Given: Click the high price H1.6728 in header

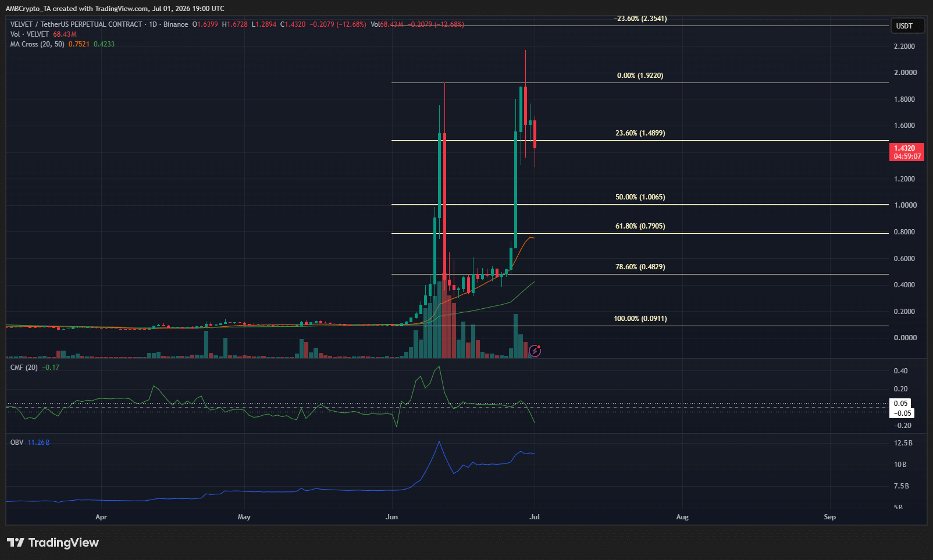Looking at the screenshot, I should click(x=235, y=24).
